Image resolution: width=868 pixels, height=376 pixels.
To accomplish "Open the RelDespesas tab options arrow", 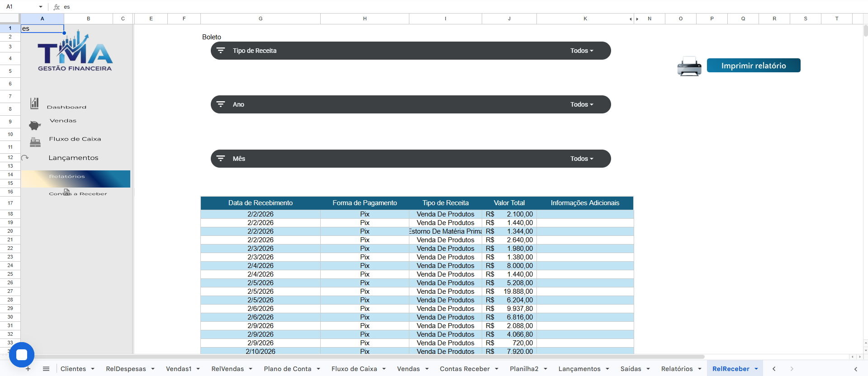I will pyautogui.click(x=153, y=369).
